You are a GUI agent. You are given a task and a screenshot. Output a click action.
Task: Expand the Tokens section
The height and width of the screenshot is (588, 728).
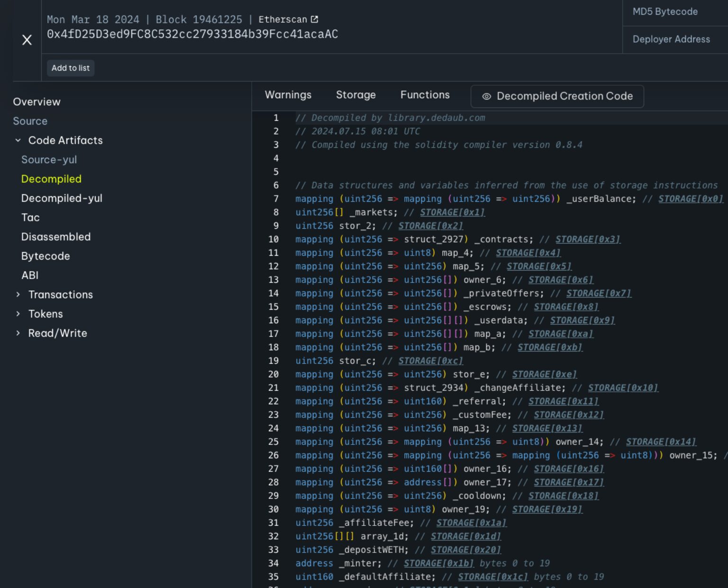[18, 314]
